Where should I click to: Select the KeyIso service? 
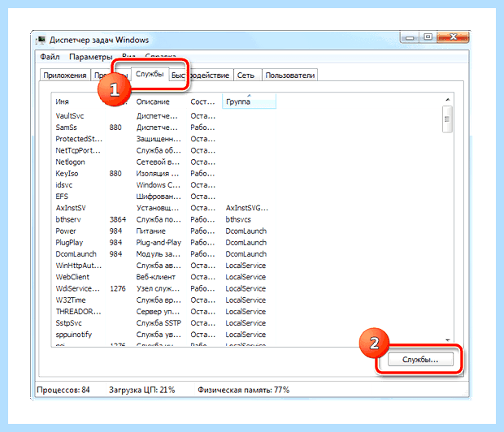(67, 174)
